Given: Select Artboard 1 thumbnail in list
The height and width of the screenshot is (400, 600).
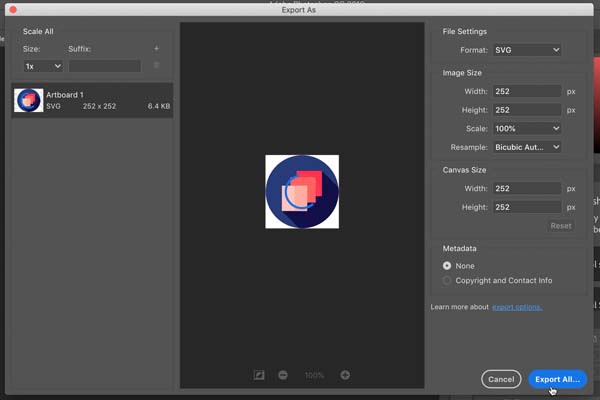Looking at the screenshot, I should [x=29, y=100].
